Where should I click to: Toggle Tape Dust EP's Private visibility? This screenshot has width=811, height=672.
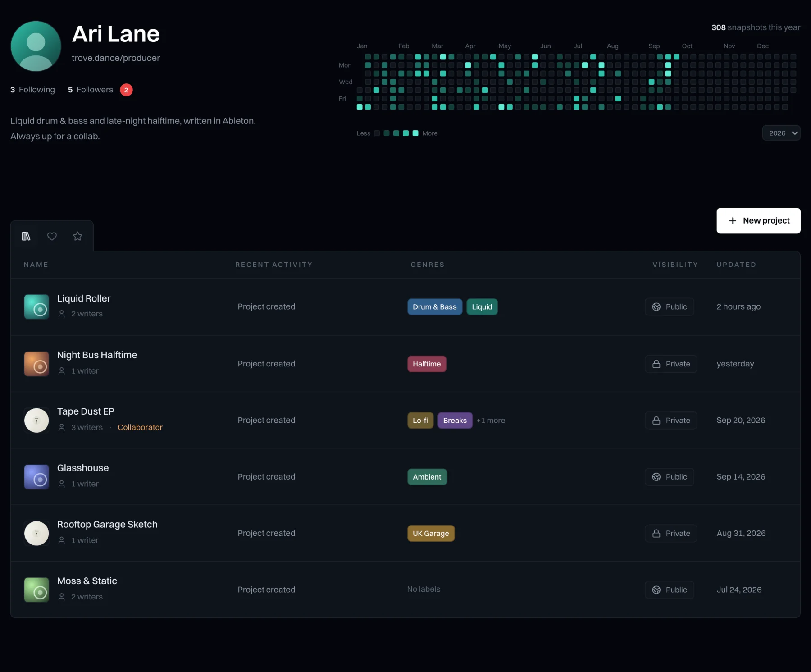pyautogui.click(x=671, y=421)
